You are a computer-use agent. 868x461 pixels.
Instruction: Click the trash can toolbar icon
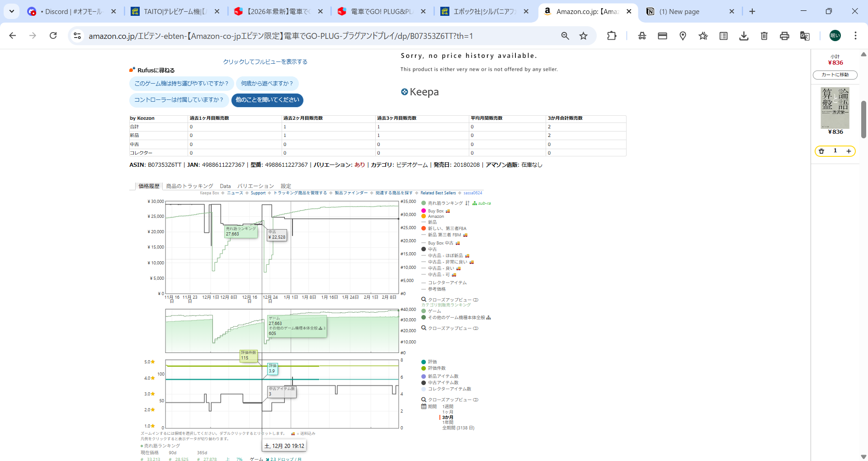[x=764, y=36]
